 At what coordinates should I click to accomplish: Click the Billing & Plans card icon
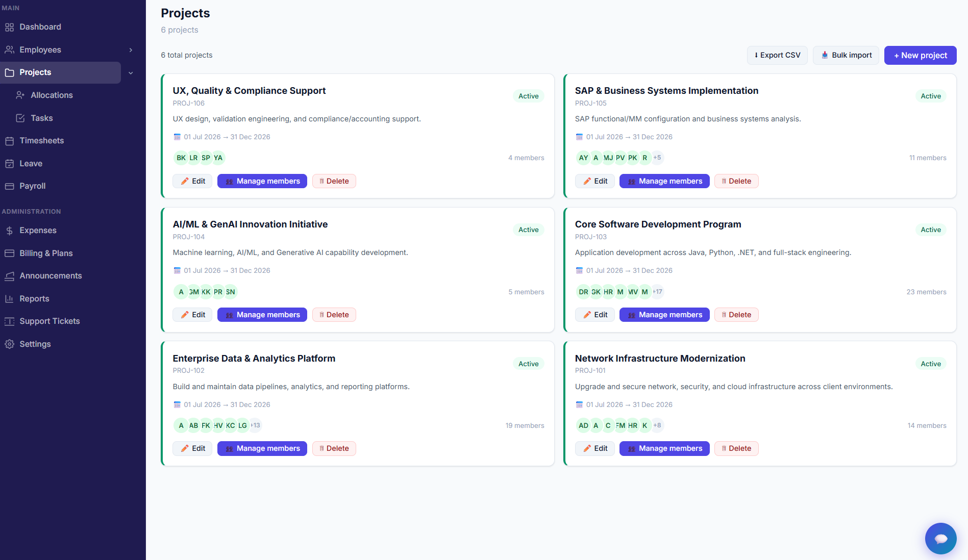[9, 253]
